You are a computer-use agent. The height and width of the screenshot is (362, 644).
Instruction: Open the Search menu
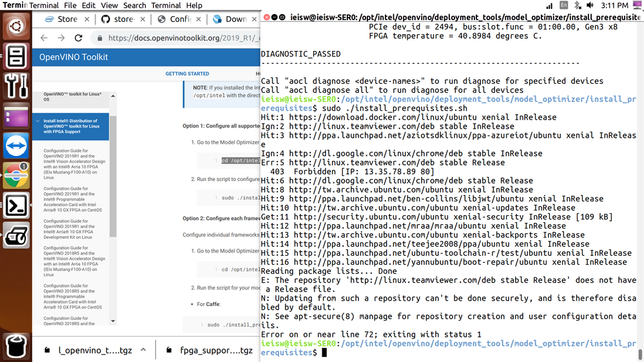[x=134, y=5]
